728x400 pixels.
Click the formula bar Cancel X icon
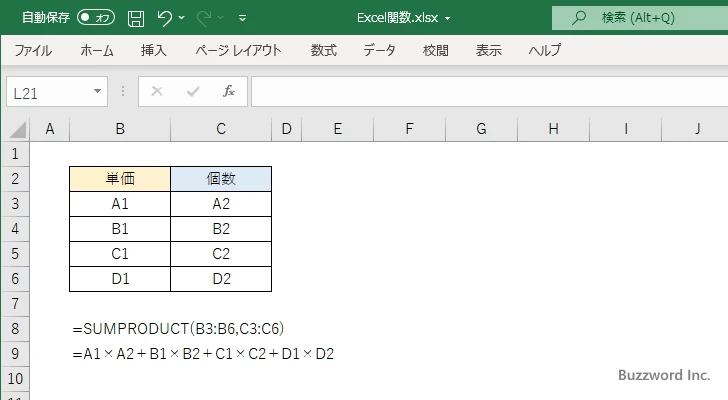[157, 91]
